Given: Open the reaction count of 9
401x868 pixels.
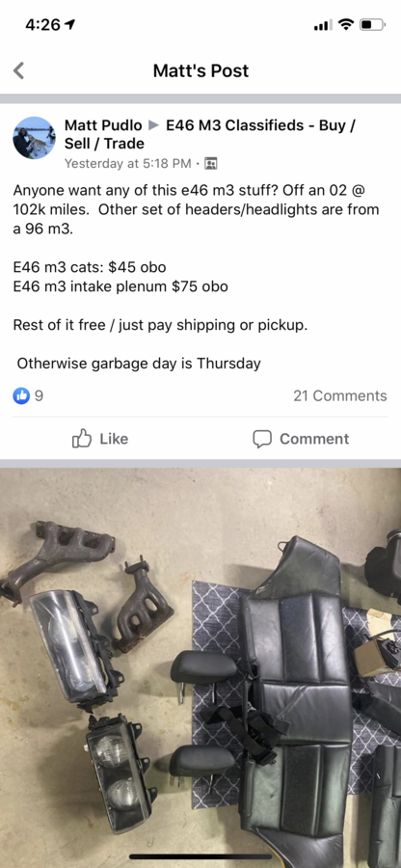Looking at the screenshot, I should click(39, 395).
